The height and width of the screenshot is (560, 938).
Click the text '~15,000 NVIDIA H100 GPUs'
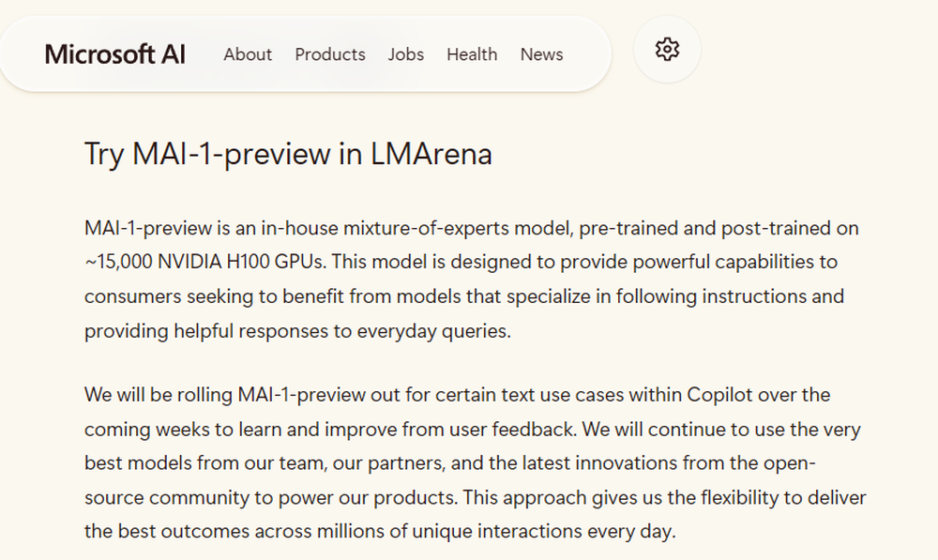coord(205,262)
